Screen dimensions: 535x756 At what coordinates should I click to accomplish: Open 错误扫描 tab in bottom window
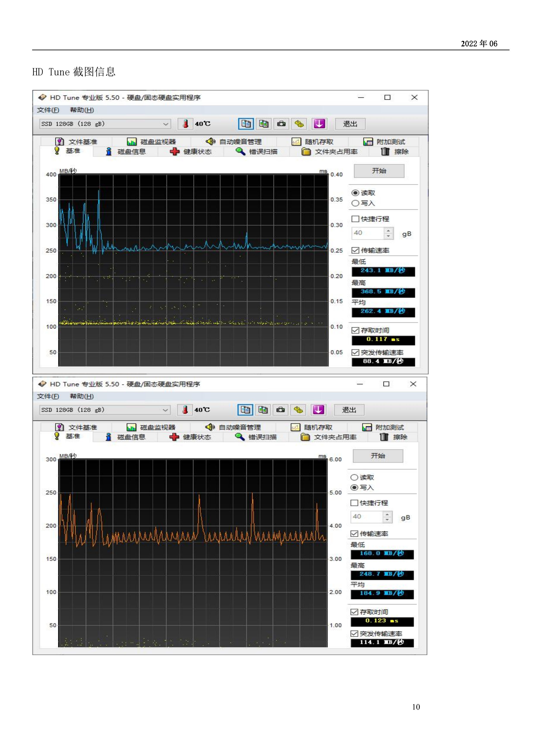pyautogui.click(x=256, y=437)
